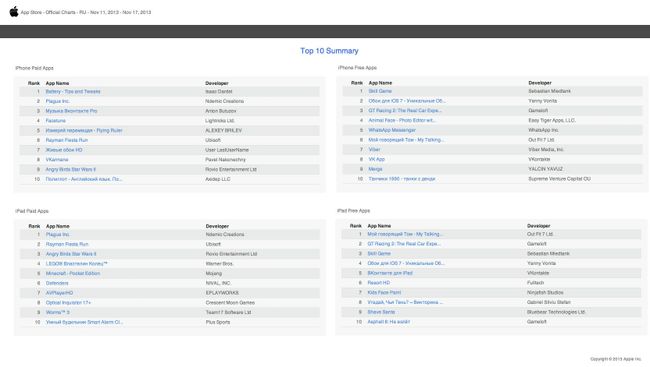Open the Asphalt 8 app link
This screenshot has width=650, height=367.
[x=388, y=322]
